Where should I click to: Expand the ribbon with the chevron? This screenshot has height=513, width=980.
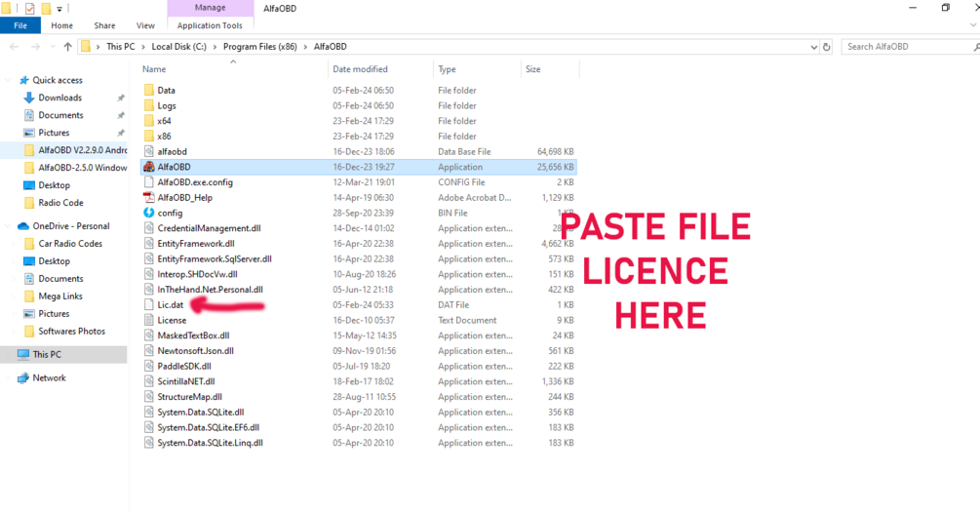click(973, 25)
